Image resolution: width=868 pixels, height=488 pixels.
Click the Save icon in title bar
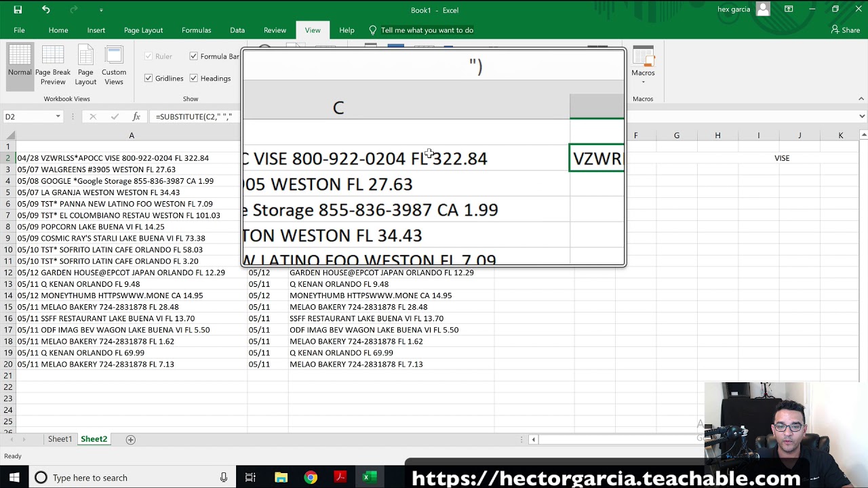click(x=18, y=9)
